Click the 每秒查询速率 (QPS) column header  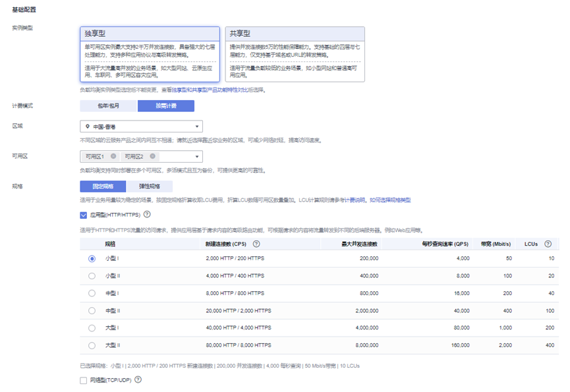445,244
